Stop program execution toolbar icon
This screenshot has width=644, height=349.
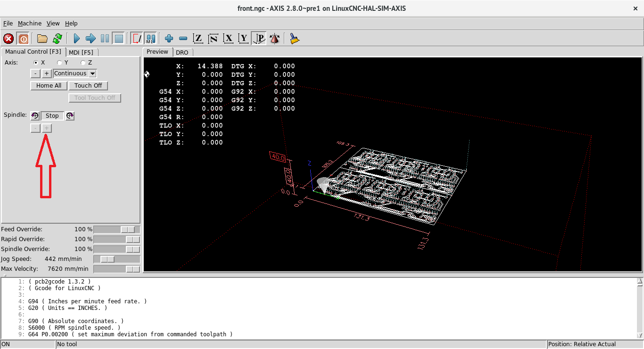point(119,39)
